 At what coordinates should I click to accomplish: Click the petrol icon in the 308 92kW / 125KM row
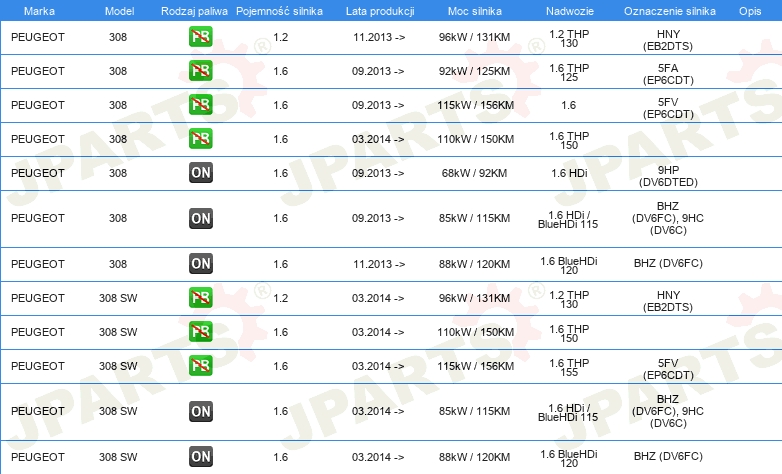pyautogui.click(x=200, y=71)
